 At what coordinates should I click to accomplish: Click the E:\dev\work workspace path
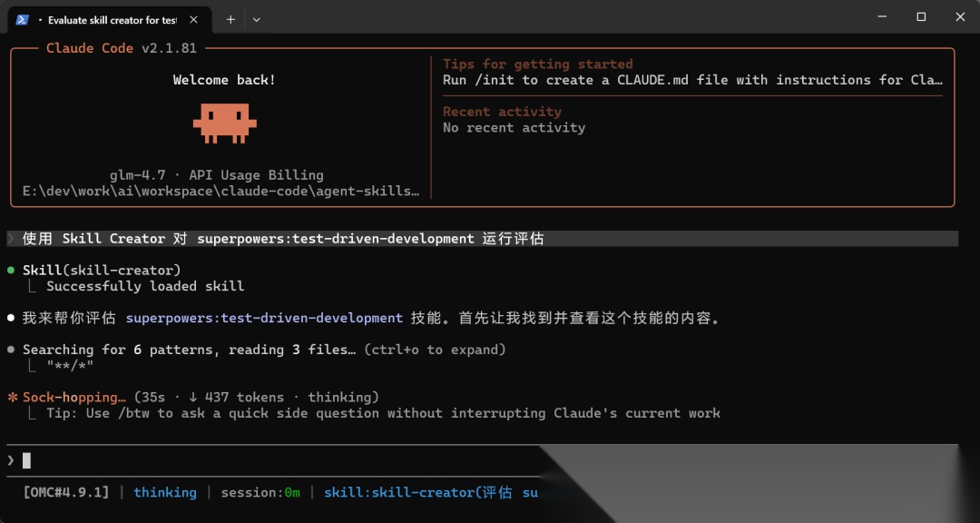[221, 191]
